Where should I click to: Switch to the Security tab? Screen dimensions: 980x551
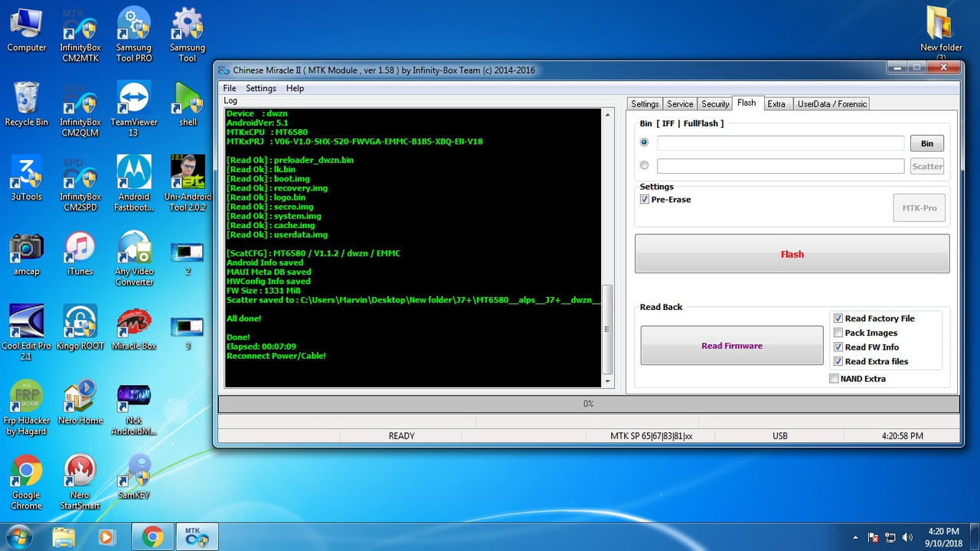(715, 104)
